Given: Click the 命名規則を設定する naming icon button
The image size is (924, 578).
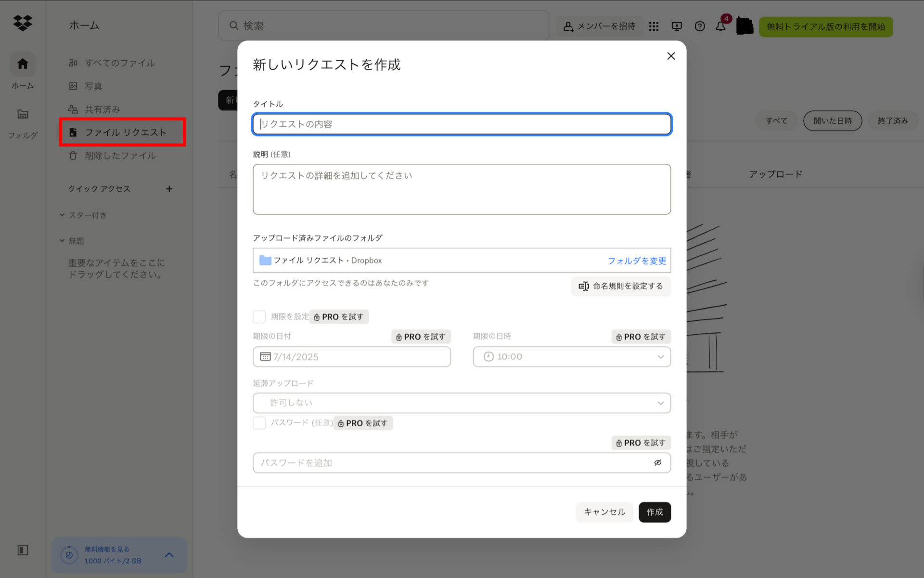Looking at the screenshot, I should point(620,286).
